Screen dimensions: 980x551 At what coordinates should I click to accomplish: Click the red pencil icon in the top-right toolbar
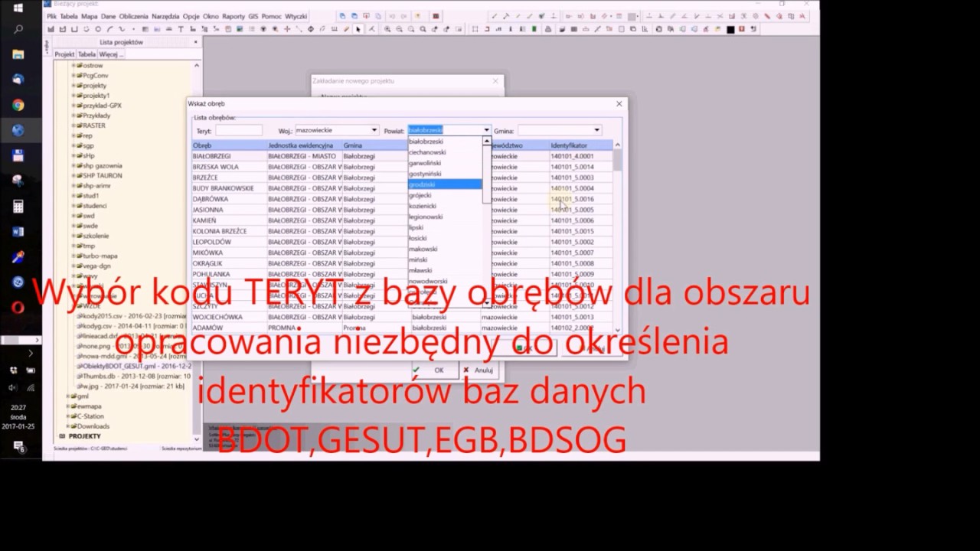[767, 16]
